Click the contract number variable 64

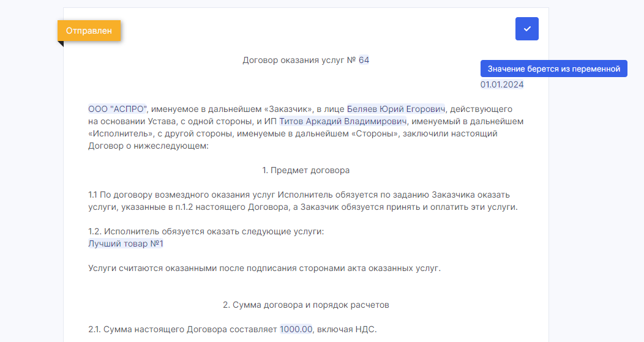click(x=364, y=60)
